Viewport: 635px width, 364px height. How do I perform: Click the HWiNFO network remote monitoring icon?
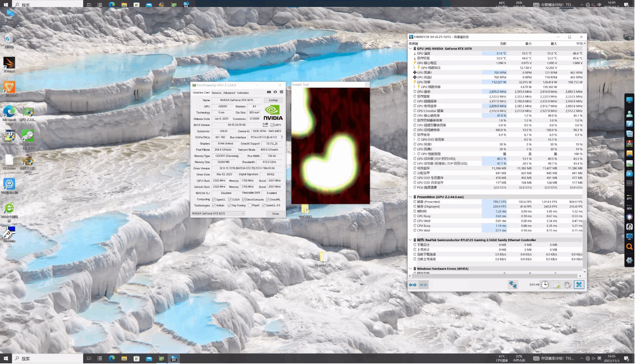click(x=513, y=285)
